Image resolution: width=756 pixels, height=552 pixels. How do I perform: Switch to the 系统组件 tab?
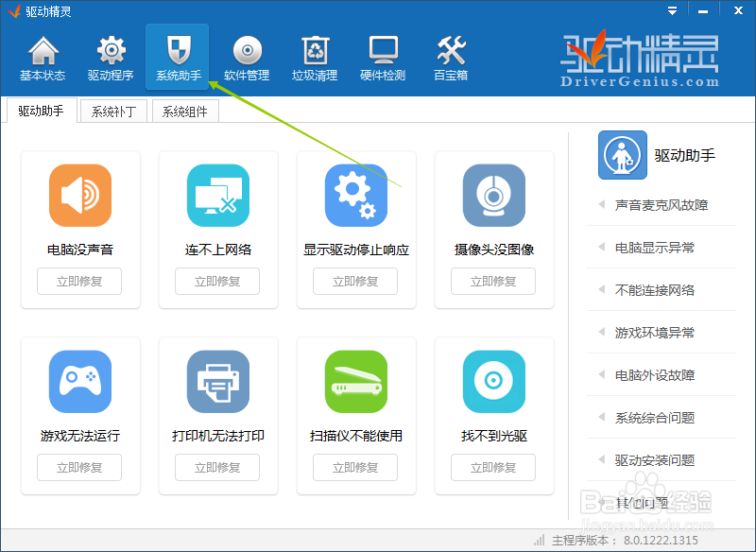tap(185, 110)
